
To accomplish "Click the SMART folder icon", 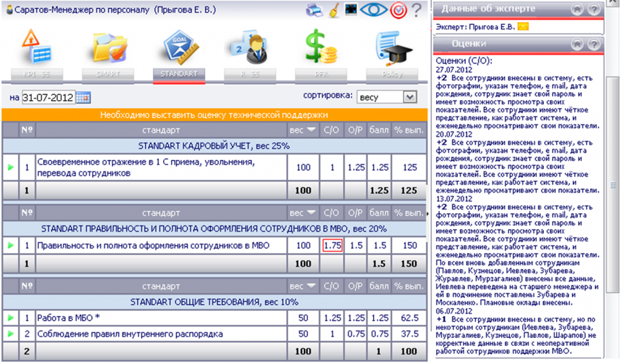I will (x=109, y=47).
